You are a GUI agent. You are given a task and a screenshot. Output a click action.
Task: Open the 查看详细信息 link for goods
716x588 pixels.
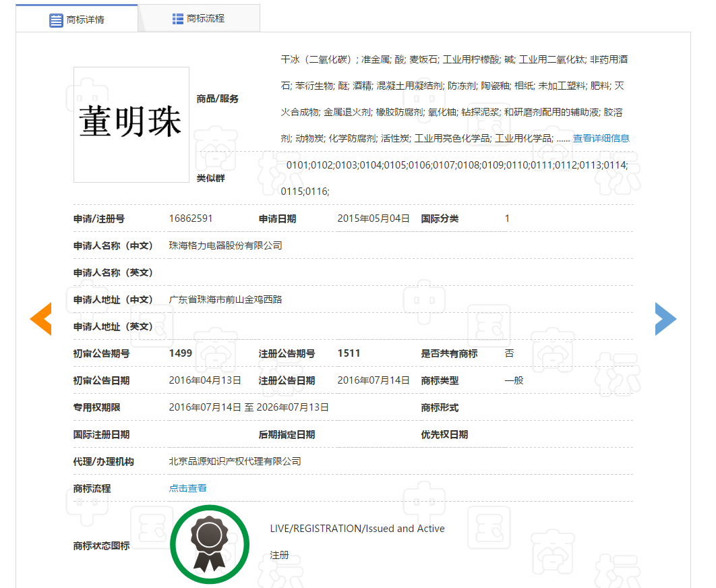pos(601,138)
